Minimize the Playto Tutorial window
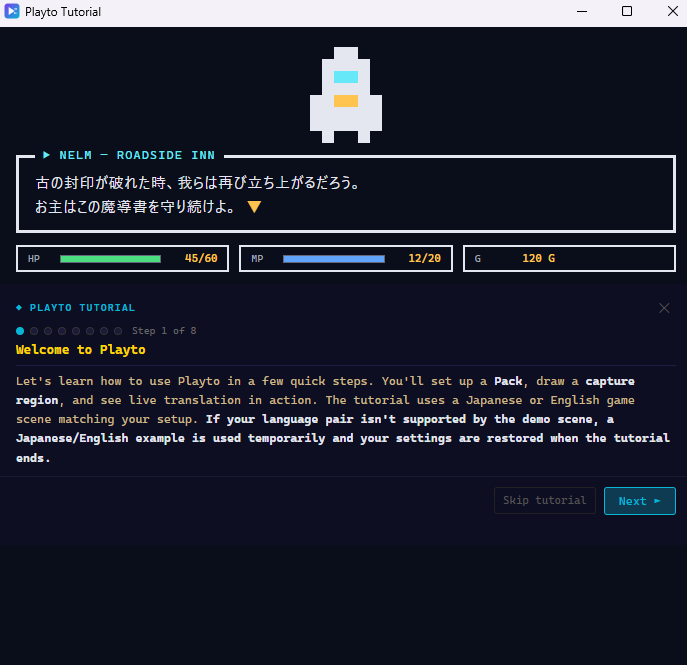 click(582, 11)
